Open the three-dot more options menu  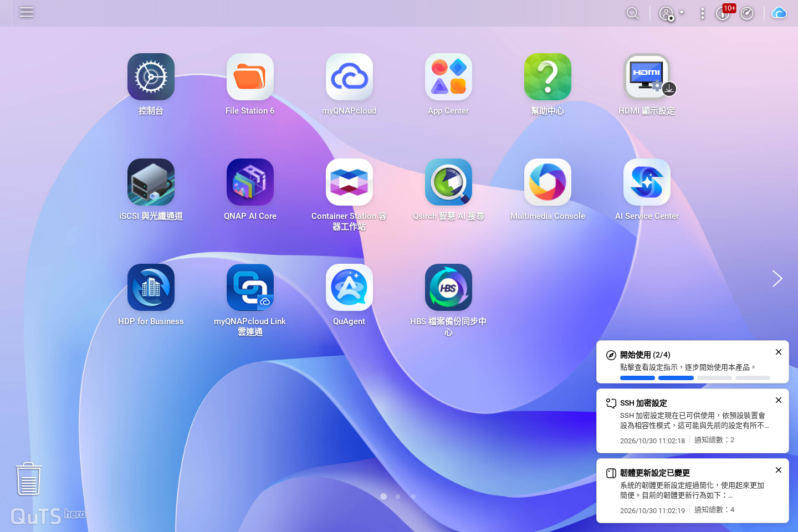(x=702, y=13)
